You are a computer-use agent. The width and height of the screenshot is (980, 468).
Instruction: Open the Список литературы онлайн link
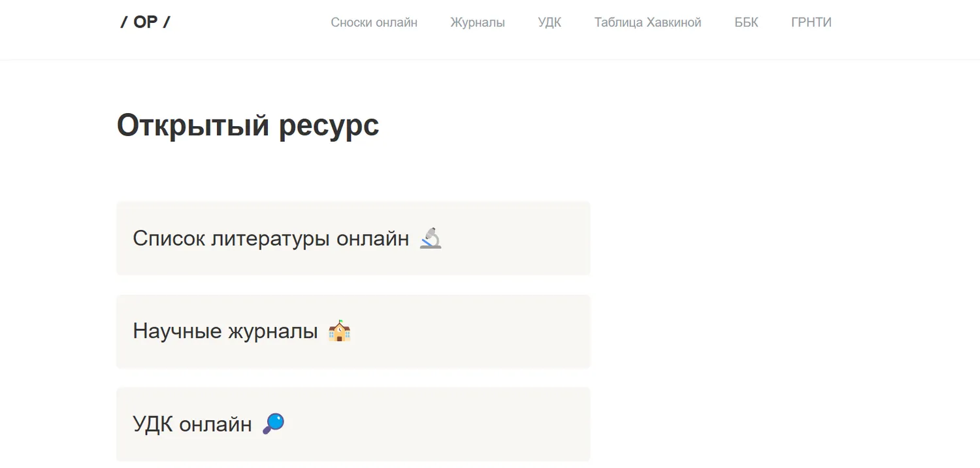click(270, 239)
